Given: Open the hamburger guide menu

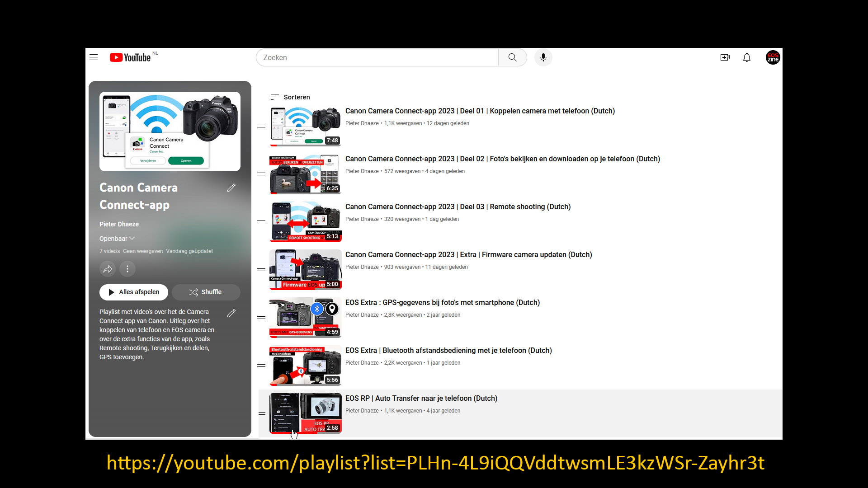Looking at the screenshot, I should [94, 57].
